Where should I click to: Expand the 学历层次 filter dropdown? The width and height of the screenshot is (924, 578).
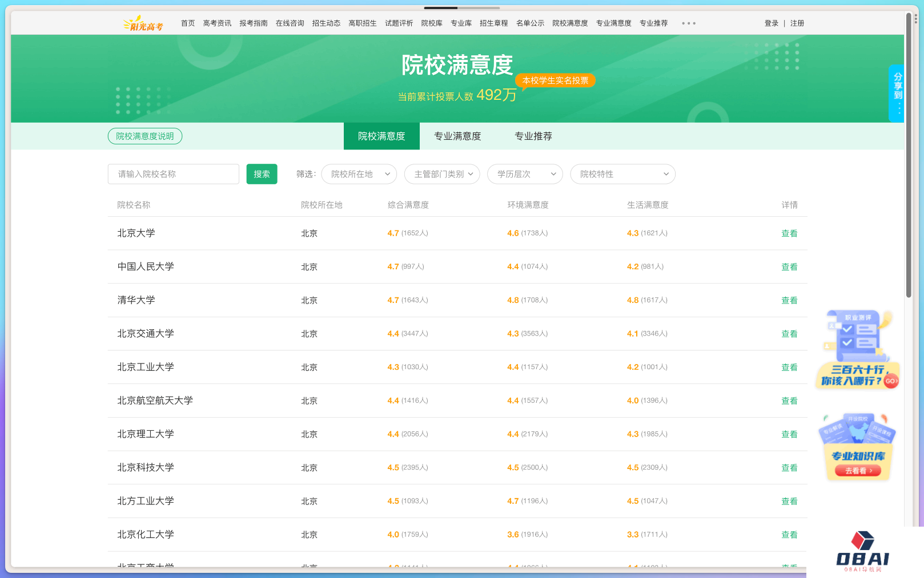coord(525,174)
